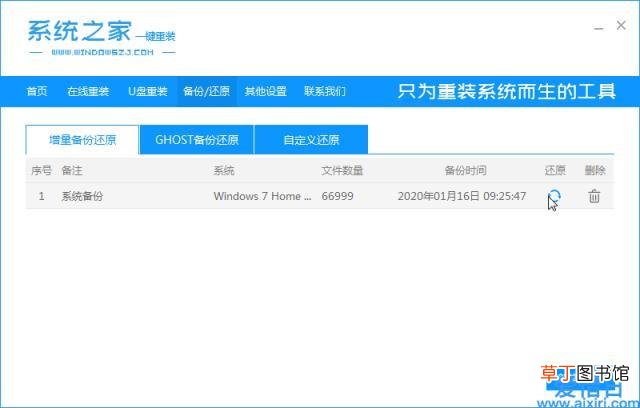Close the 系统之家 window

[x=621, y=25]
